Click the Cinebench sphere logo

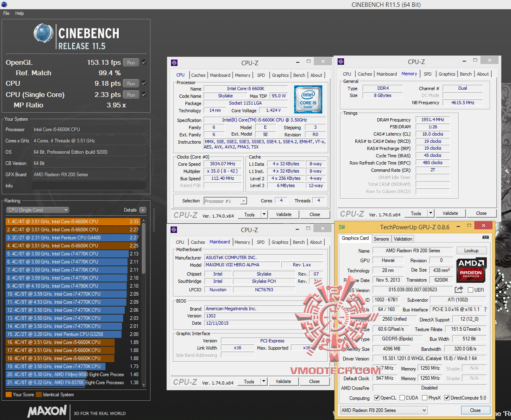click(x=43, y=33)
